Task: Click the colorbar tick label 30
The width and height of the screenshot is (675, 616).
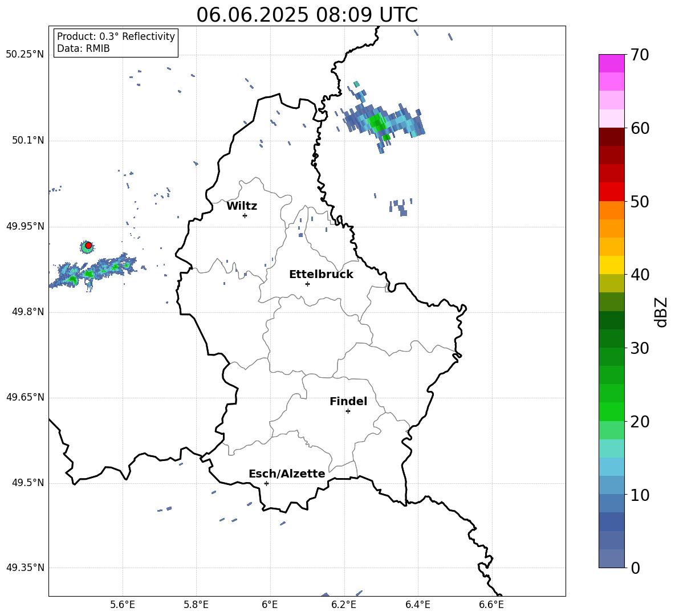Action: (x=640, y=348)
